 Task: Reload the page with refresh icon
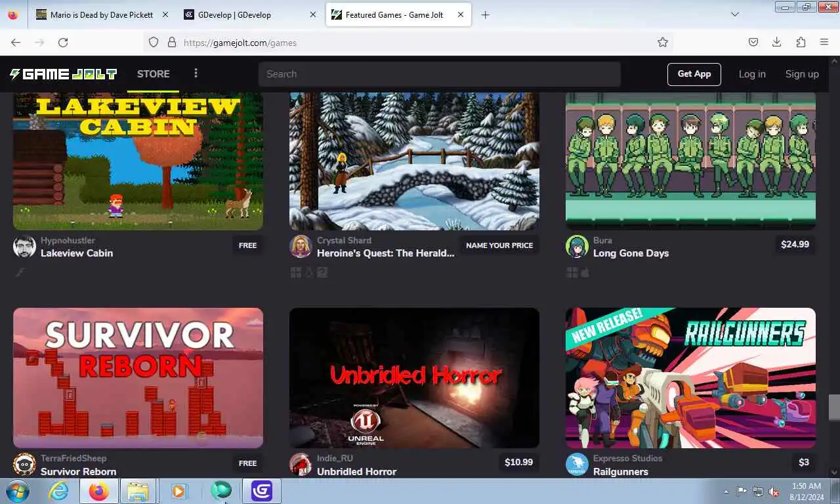pyautogui.click(x=63, y=42)
